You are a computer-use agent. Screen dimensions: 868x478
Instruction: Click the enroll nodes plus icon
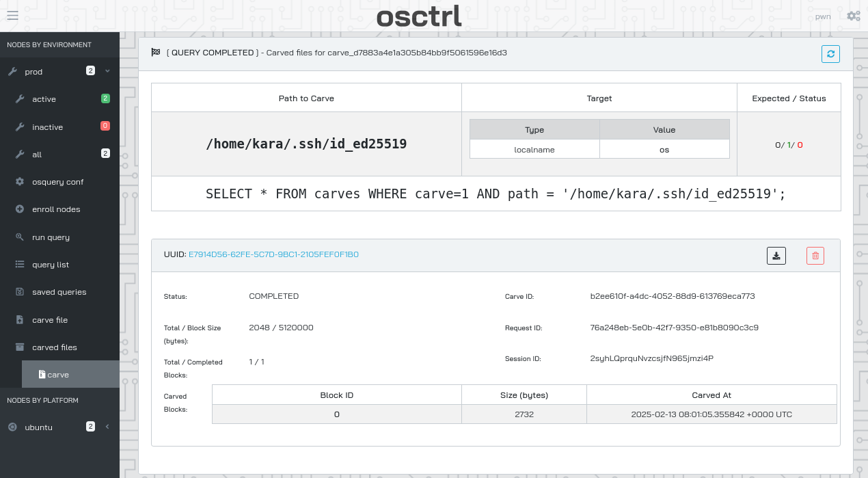click(19, 209)
